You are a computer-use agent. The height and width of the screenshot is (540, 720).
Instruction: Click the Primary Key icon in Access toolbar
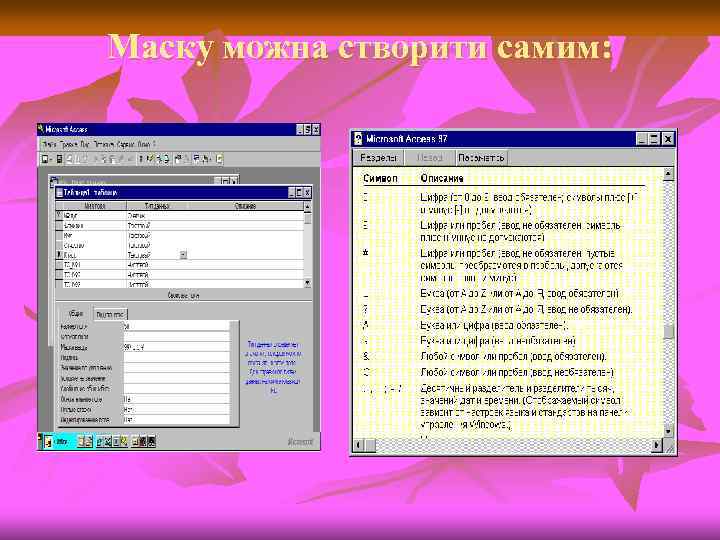[141, 159]
